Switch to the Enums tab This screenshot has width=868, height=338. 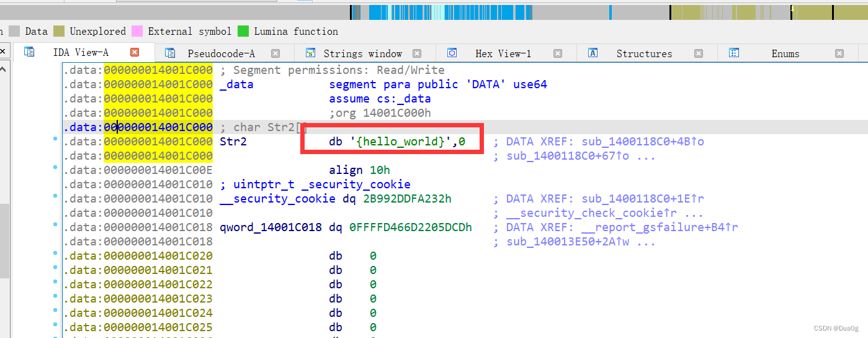[785, 54]
